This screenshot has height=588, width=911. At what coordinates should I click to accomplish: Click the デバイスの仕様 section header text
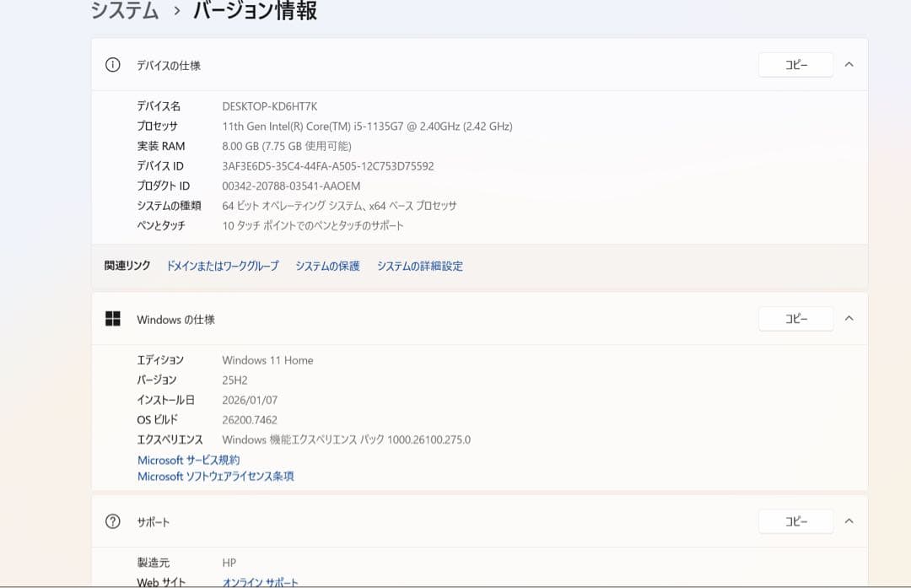coord(169,65)
